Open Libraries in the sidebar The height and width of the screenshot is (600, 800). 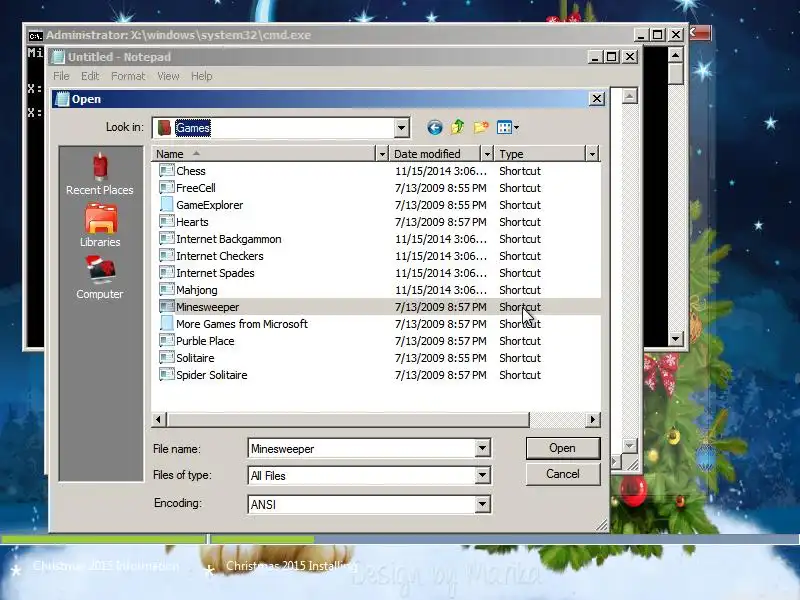100,226
